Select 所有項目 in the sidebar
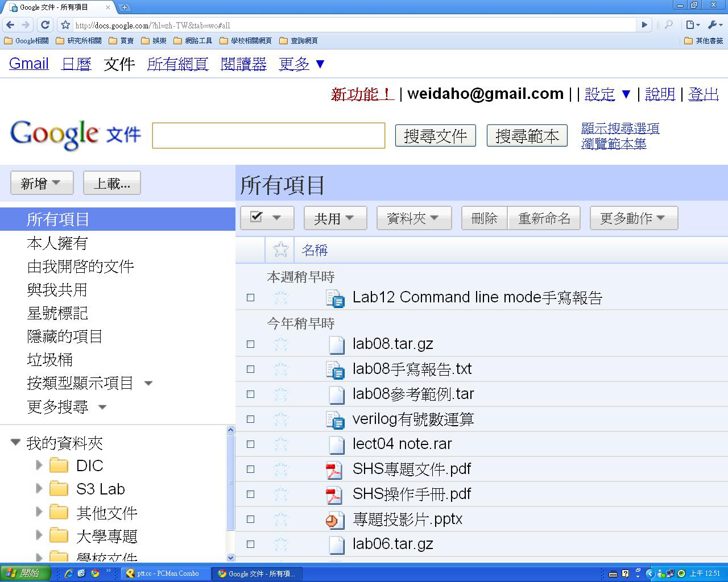Screen dimensions: 728x582 118,219
